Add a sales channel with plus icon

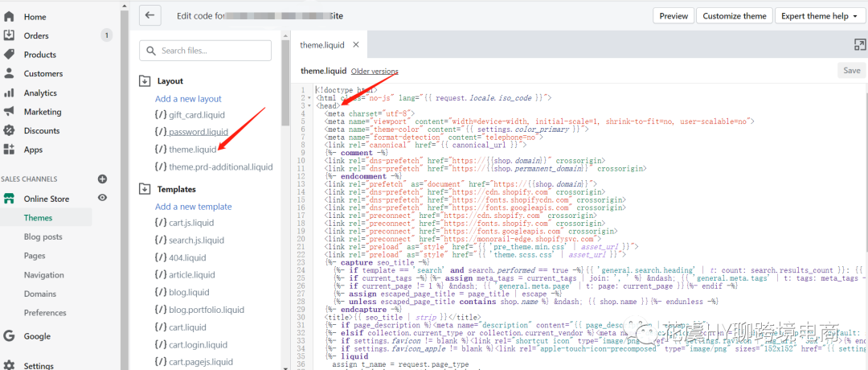click(x=102, y=179)
